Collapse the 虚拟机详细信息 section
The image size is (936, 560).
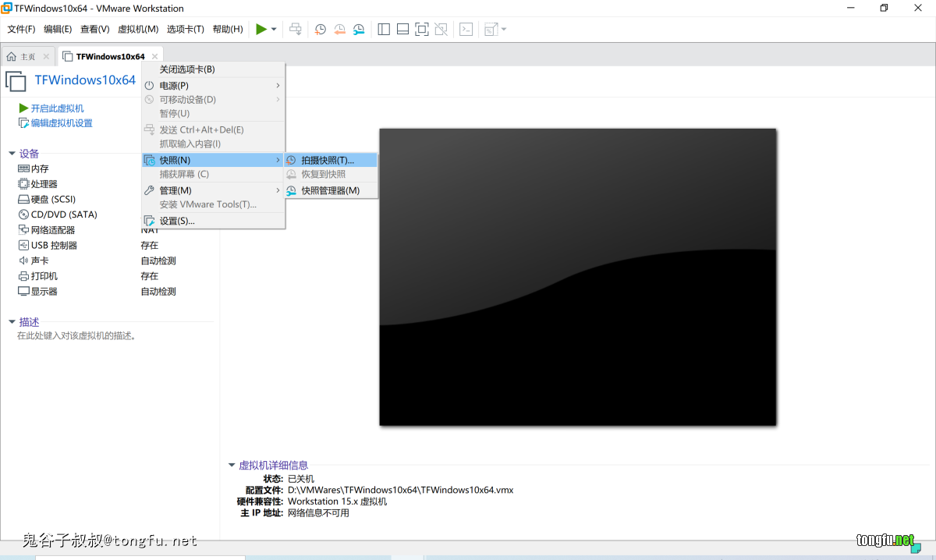pyautogui.click(x=232, y=465)
